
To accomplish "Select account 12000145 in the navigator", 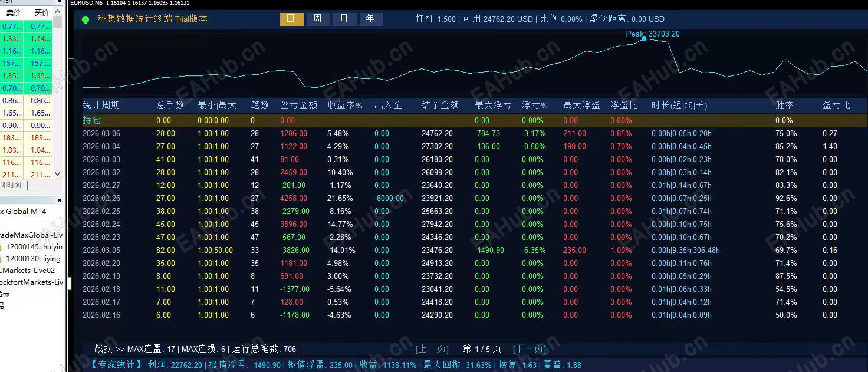I will click(x=34, y=247).
